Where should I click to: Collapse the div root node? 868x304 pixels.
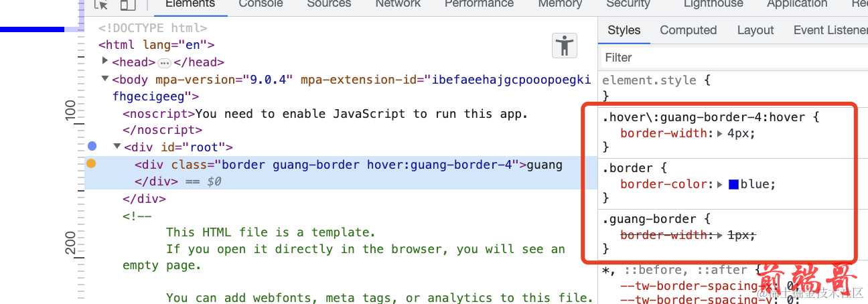(x=117, y=147)
